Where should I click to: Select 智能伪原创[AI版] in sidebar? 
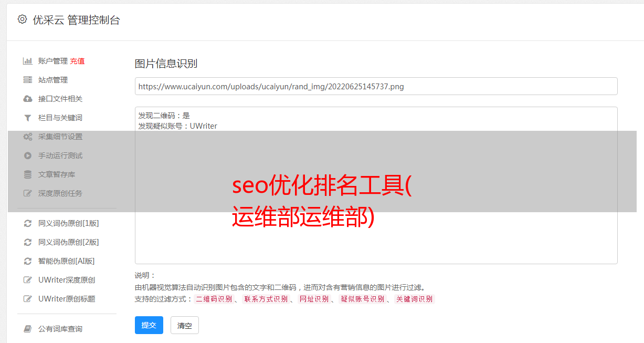point(67,261)
